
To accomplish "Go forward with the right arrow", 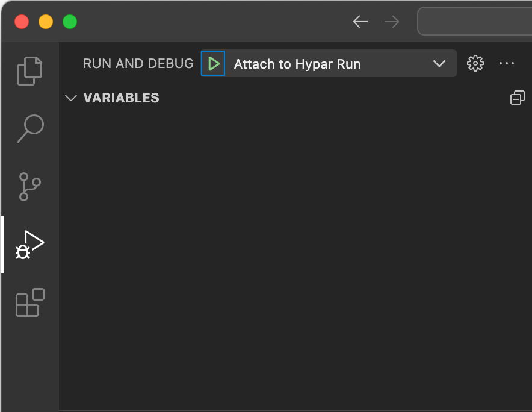I will (392, 22).
